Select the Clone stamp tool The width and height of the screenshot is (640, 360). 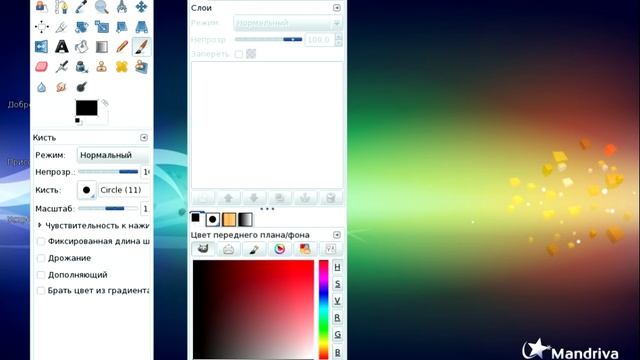tap(101, 67)
